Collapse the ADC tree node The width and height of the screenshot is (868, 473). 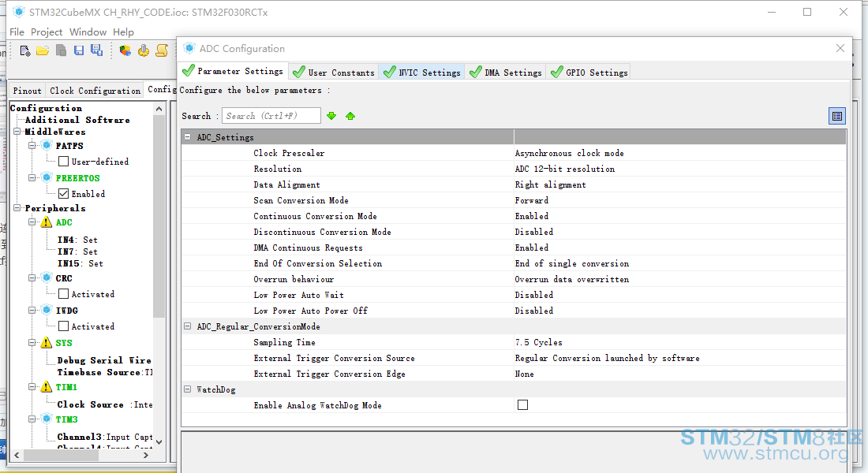32,222
